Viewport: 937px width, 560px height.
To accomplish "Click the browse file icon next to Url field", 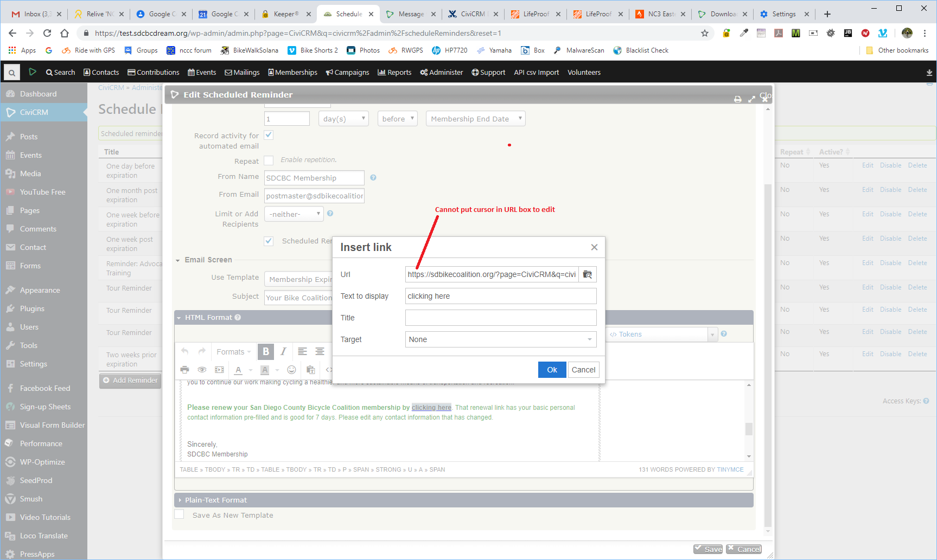I will (x=588, y=274).
